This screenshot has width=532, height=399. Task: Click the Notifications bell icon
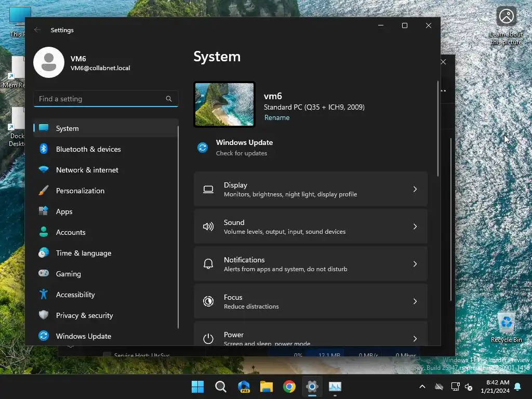click(x=208, y=263)
